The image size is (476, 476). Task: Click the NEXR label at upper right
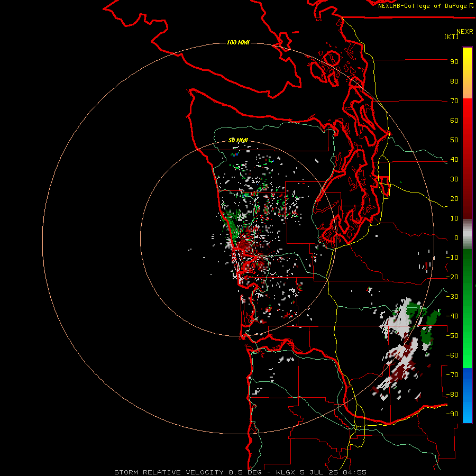coord(465,32)
